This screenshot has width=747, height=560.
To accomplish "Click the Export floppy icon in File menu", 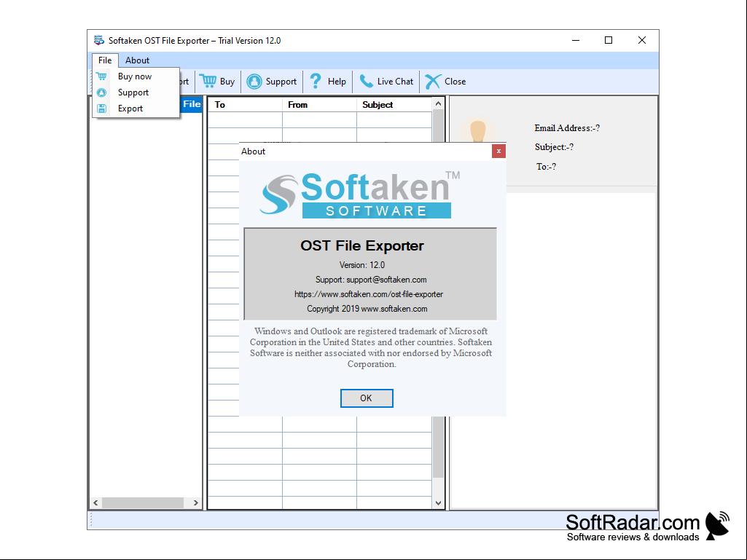I will 101,109.
